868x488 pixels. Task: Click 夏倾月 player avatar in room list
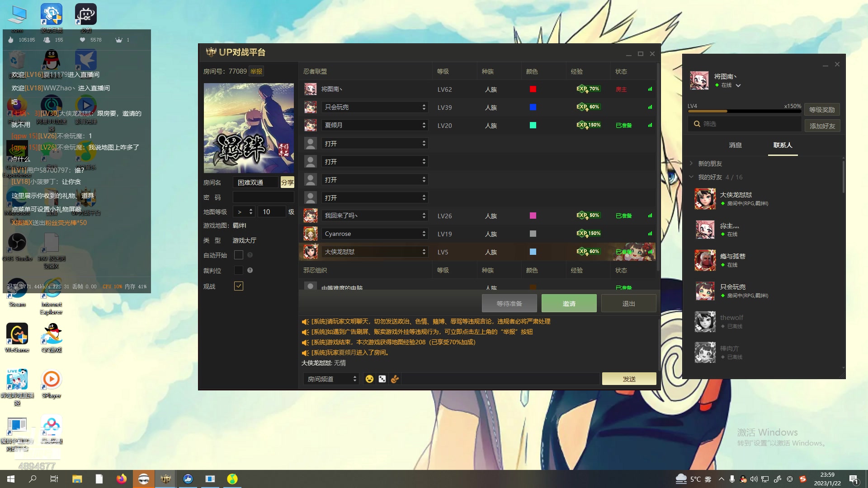click(310, 125)
